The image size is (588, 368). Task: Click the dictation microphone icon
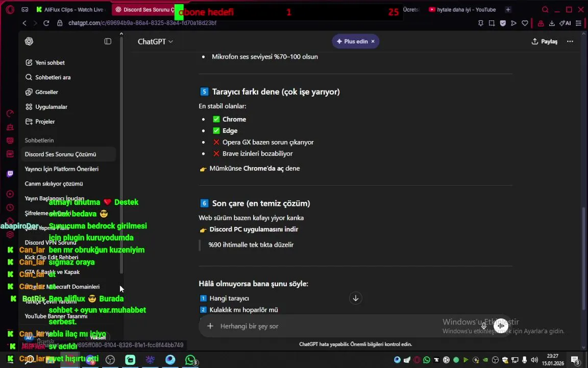[484, 326]
